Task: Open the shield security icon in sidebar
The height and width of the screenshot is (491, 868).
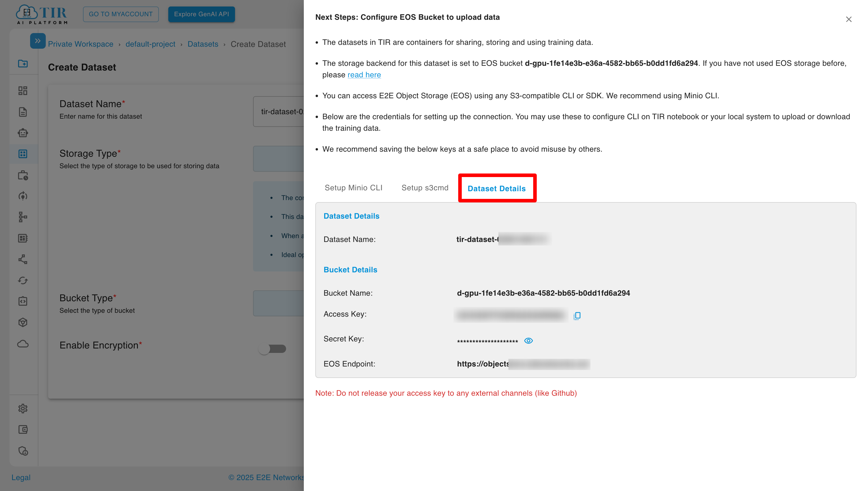Action: pos(23,451)
